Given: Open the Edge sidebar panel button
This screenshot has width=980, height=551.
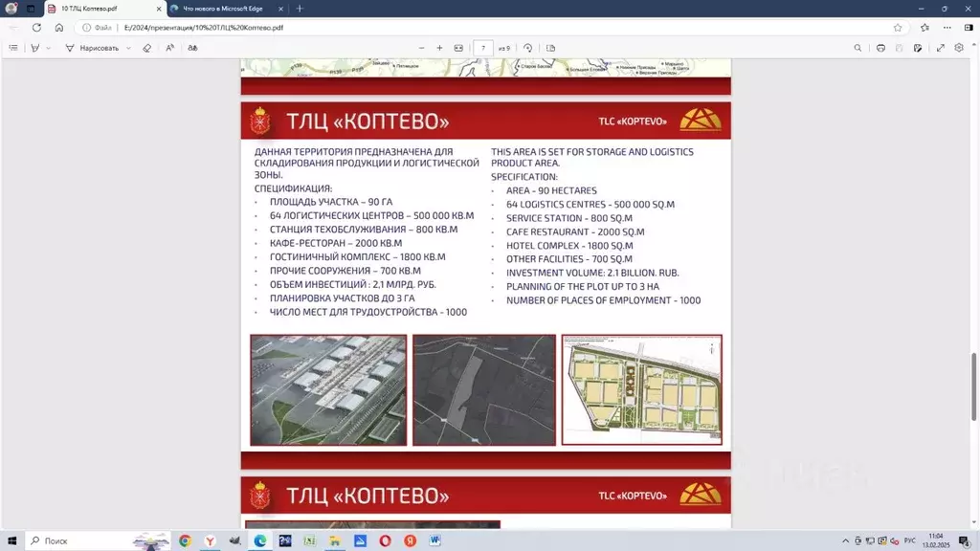Looking at the screenshot, I should click(x=969, y=28).
